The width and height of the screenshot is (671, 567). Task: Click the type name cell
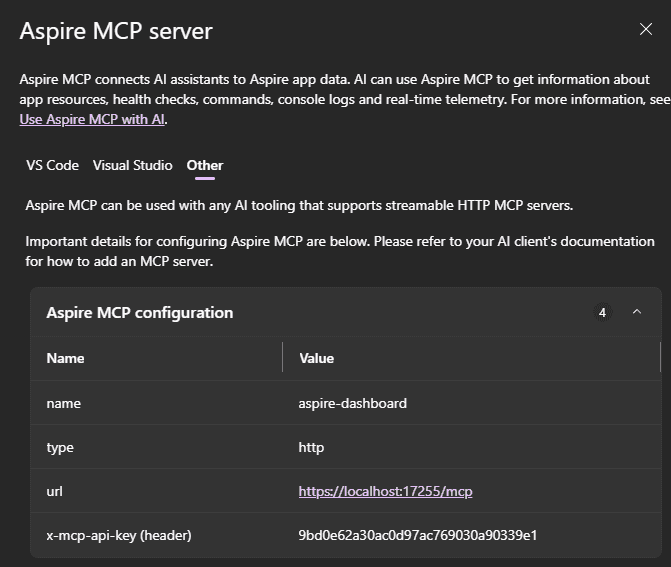(60, 448)
